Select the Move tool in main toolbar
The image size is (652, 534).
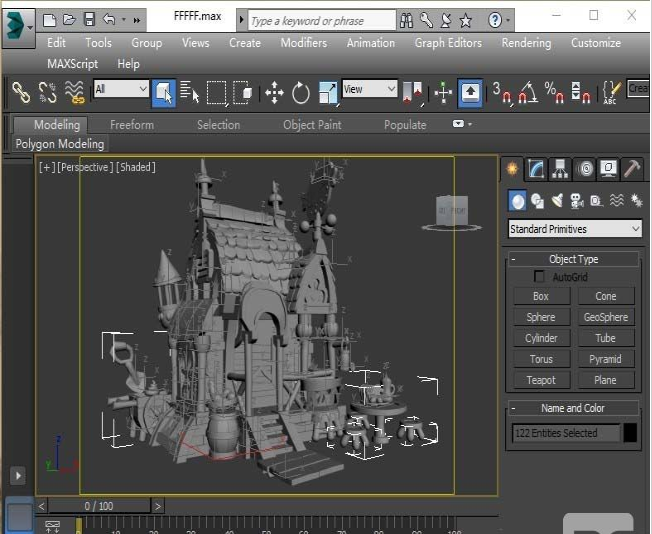[274, 93]
